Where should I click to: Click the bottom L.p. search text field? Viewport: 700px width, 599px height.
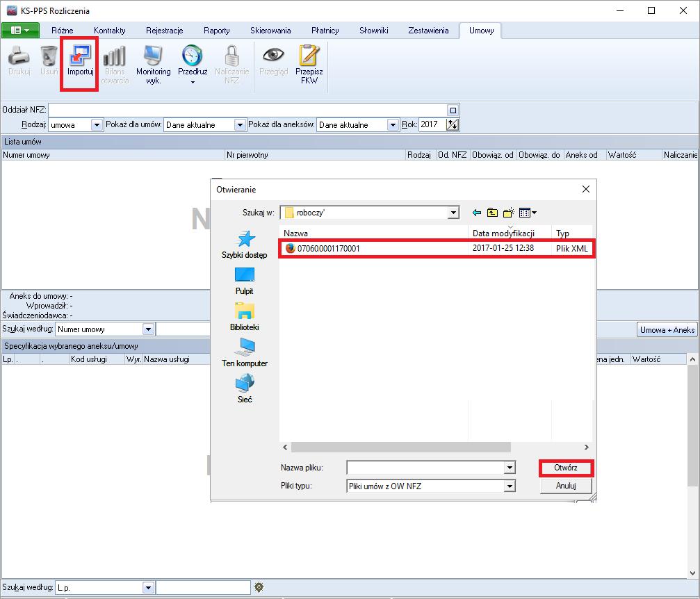(203, 587)
